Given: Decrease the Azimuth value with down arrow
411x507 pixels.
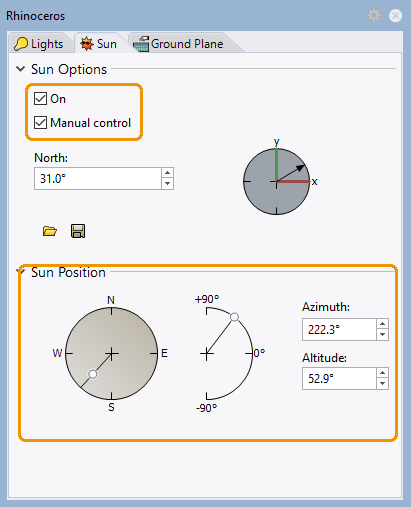Looking at the screenshot, I should click(x=382, y=334).
